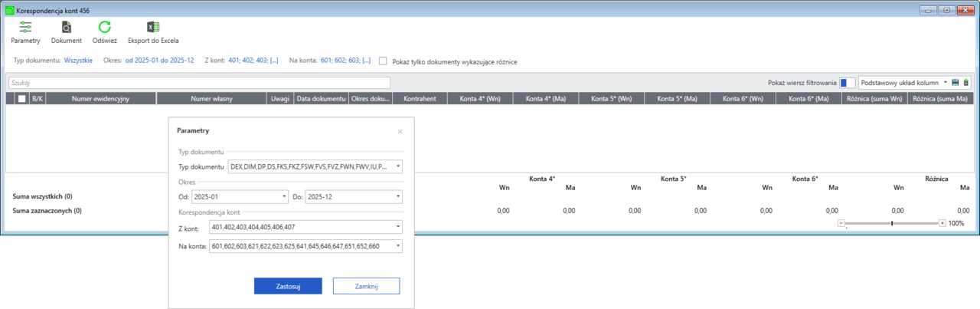Toggle the 'Pokaż wiersz filtrowania' switch
Screen dimensions: 980x309
pyautogui.click(x=847, y=83)
